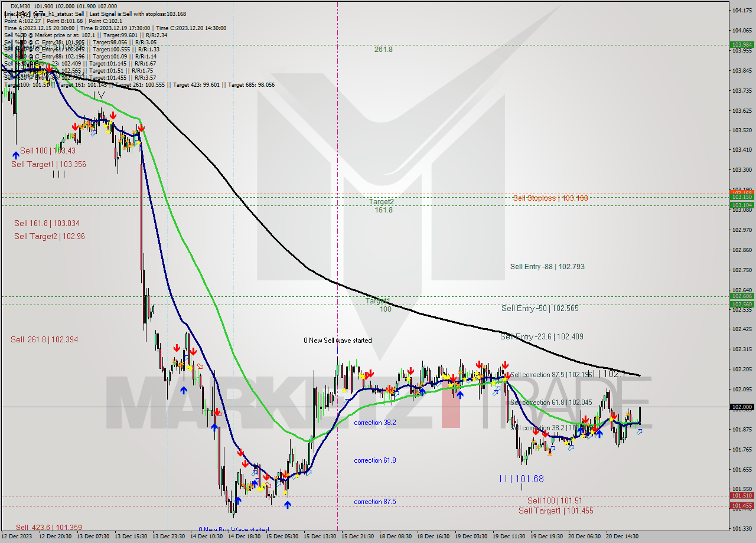Select the 'Sell 100 | 103.43' label
Image resolution: width=756 pixels, height=543 pixels.
[x=48, y=151]
